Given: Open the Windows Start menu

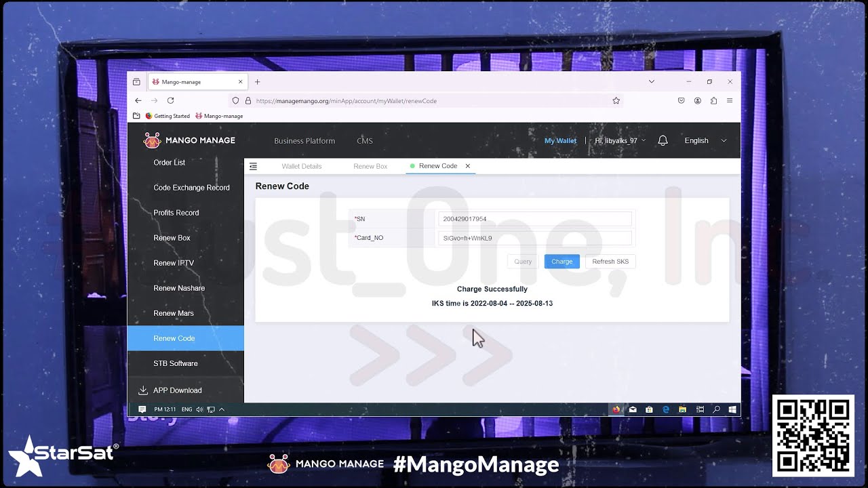Looking at the screenshot, I should click(x=732, y=409).
